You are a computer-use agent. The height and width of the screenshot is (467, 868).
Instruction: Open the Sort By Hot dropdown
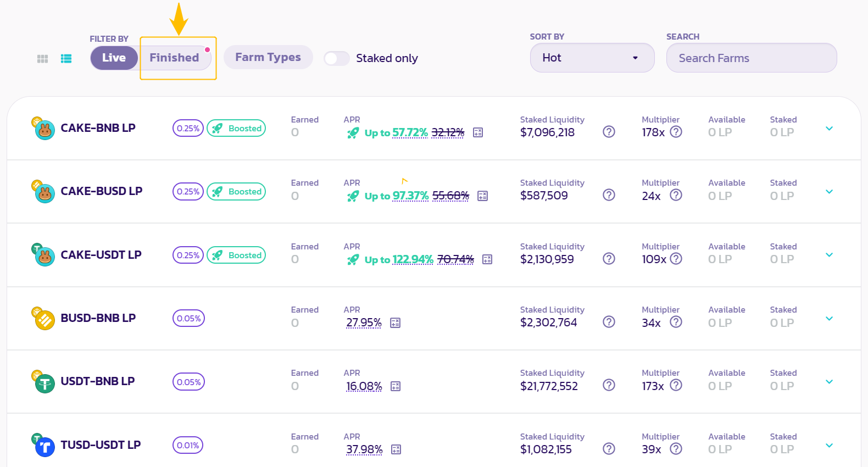click(592, 58)
